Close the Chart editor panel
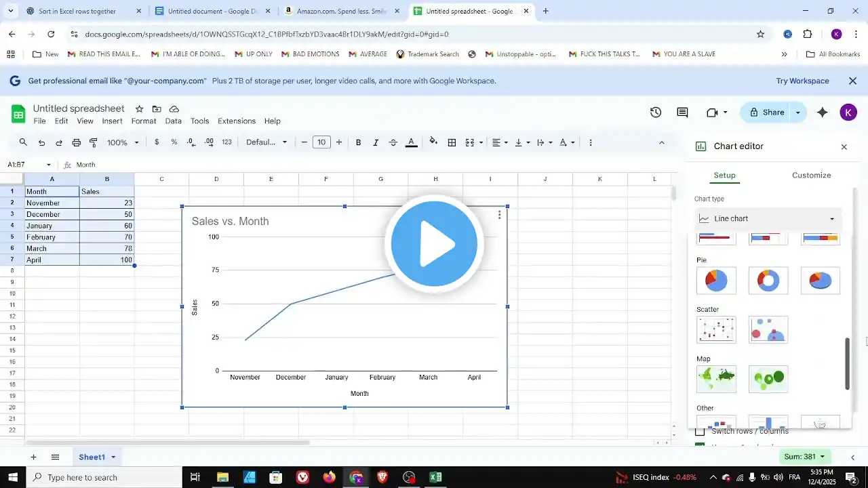Viewport: 868px width, 488px height. pos(844,147)
